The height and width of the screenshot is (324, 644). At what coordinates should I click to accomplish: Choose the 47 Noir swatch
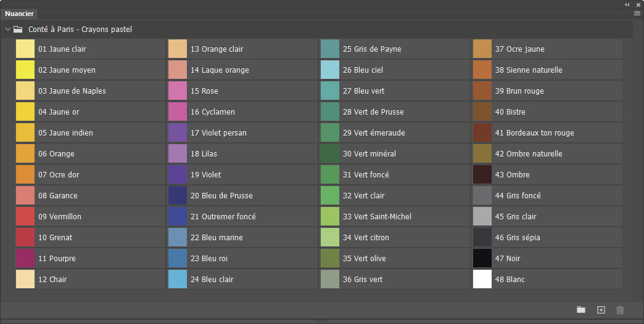pyautogui.click(x=482, y=259)
